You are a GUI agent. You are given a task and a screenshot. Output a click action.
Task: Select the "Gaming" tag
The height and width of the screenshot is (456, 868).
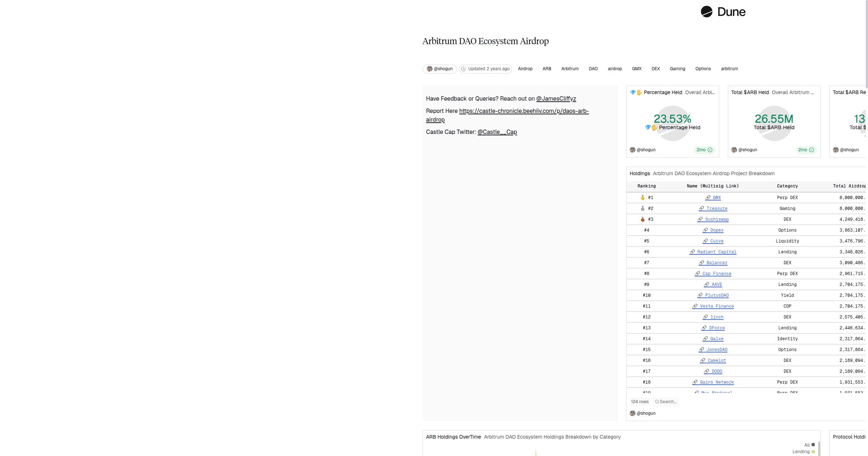click(677, 69)
